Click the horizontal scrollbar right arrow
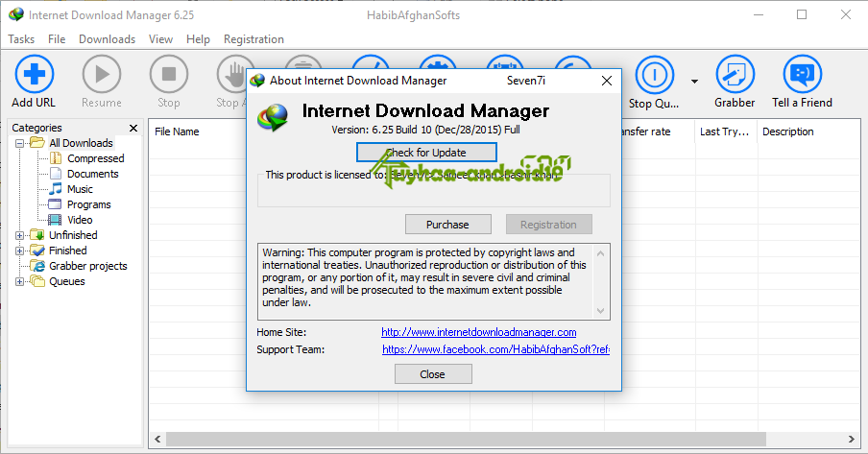Image resolution: width=868 pixels, height=454 pixels. [852, 439]
